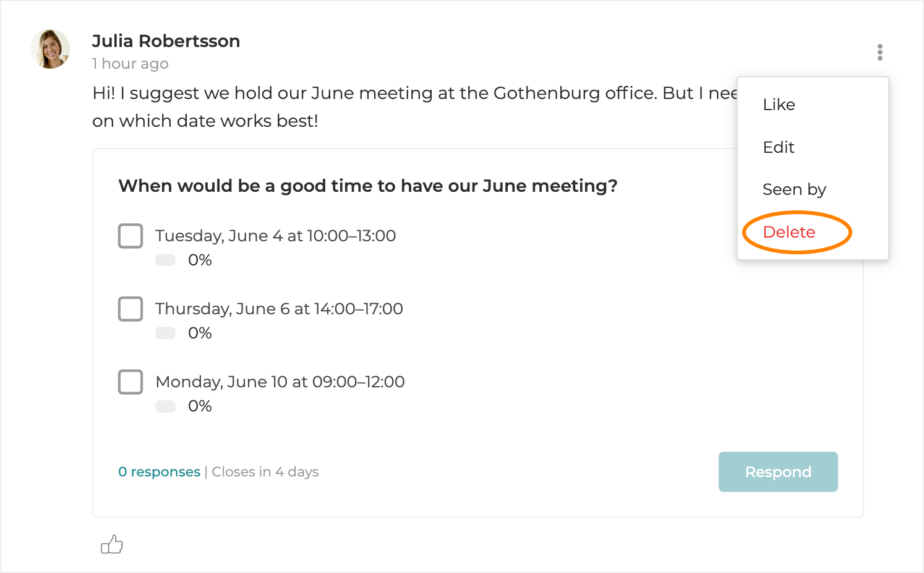The width and height of the screenshot is (924, 573).
Task: Click the poll question heading text
Action: point(367,186)
